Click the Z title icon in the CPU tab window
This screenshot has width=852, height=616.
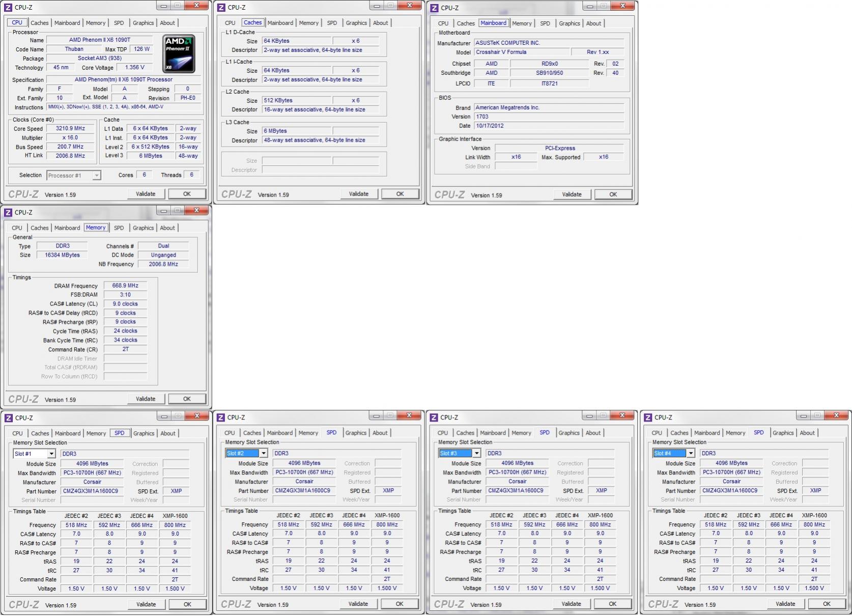pos(8,7)
